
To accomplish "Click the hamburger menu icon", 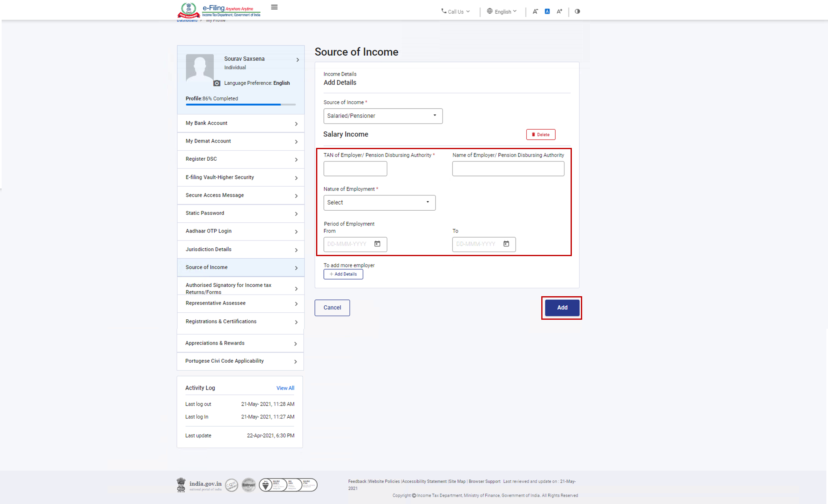I will coord(274,7).
